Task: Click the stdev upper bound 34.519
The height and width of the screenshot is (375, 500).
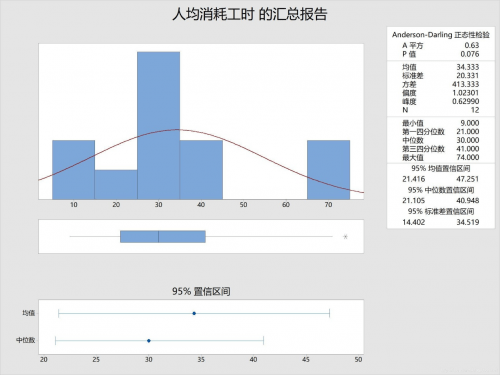Action: 468,222
